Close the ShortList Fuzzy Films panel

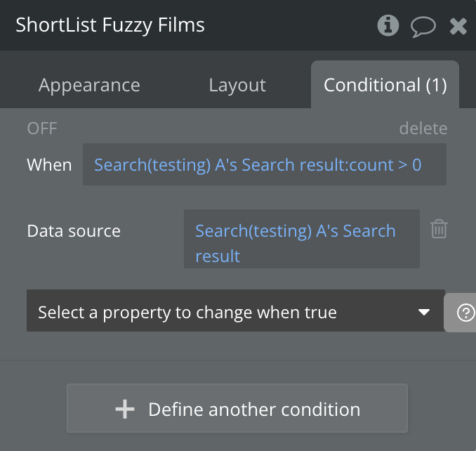point(458,27)
